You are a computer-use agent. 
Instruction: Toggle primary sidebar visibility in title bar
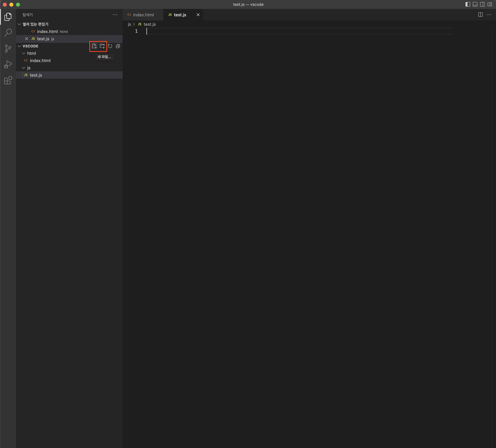pos(468,4)
